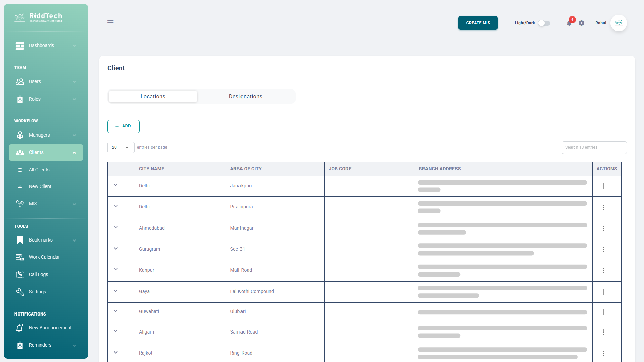
Task: Toggle the Light/Dark switch
Action: click(x=544, y=23)
